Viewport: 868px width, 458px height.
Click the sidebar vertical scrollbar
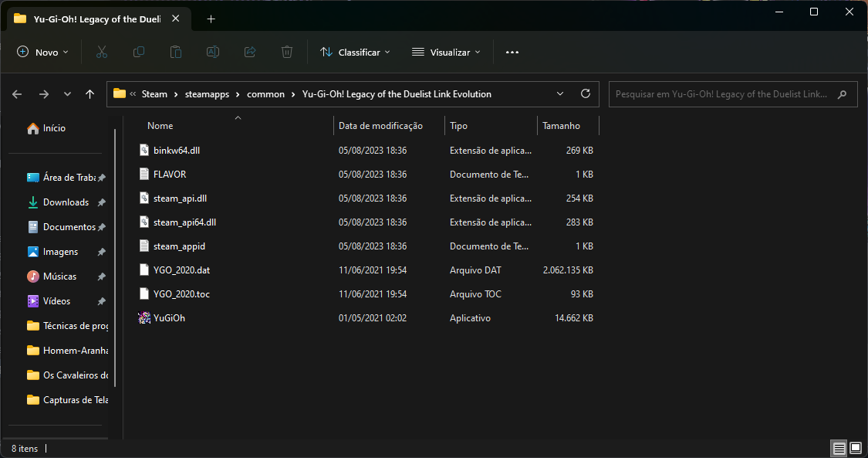(115, 257)
